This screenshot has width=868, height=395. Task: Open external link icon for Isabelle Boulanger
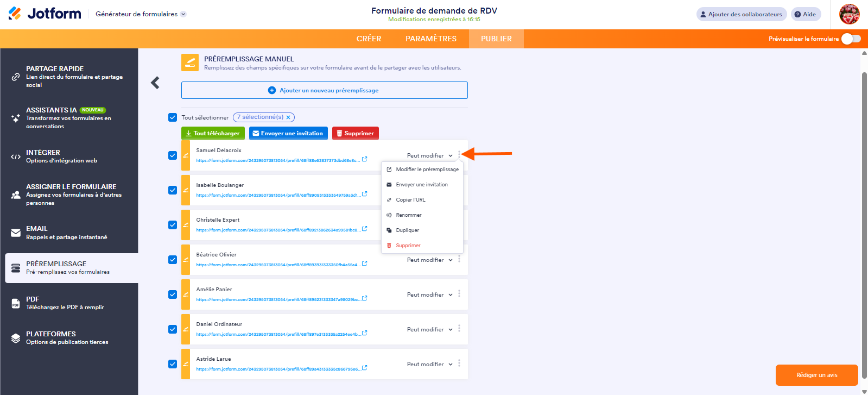point(365,194)
